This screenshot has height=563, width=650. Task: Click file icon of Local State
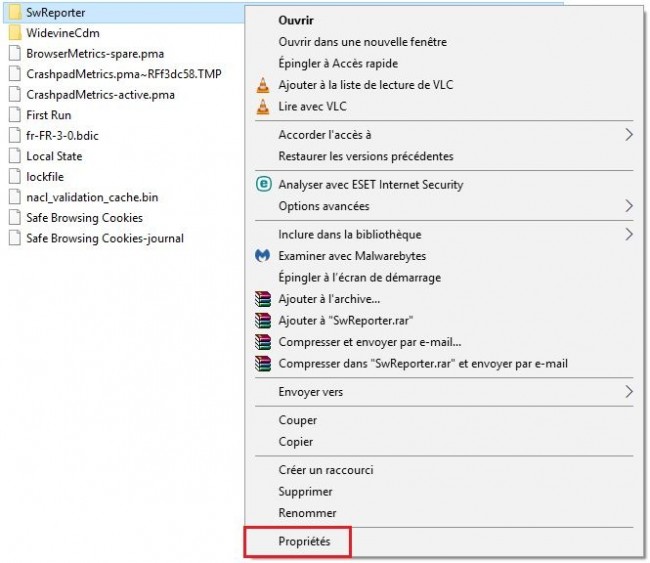[x=15, y=156]
